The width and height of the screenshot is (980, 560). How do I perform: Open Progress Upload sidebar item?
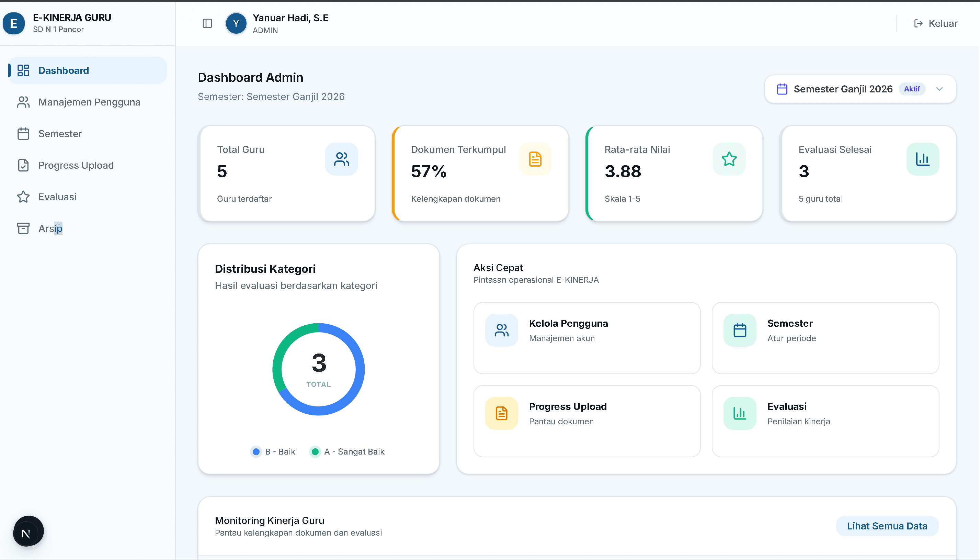88,165
